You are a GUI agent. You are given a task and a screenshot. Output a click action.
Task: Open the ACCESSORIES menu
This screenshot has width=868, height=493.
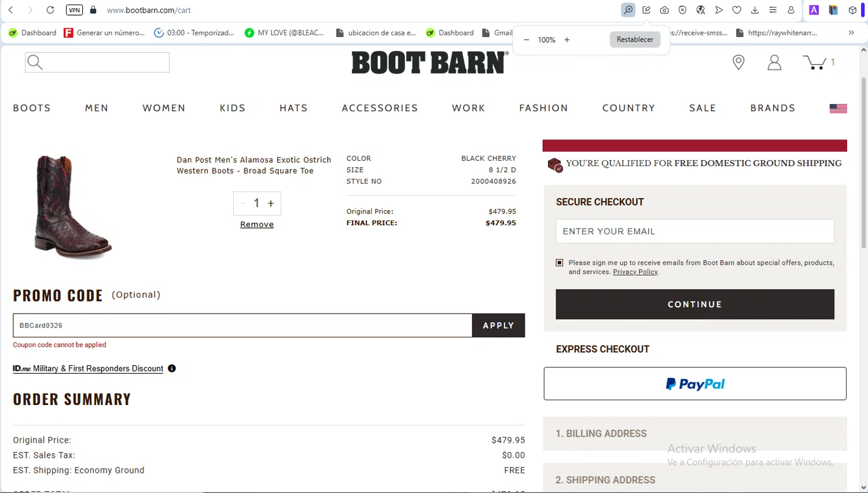point(380,108)
